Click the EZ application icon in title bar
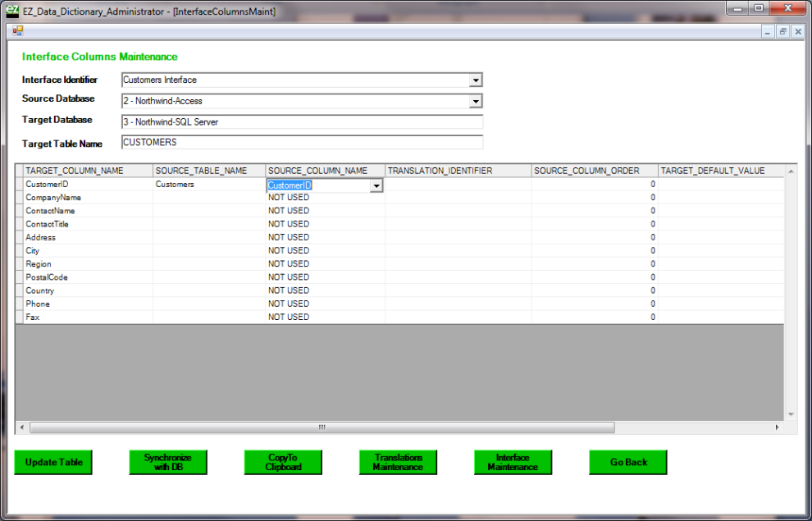 click(12, 11)
